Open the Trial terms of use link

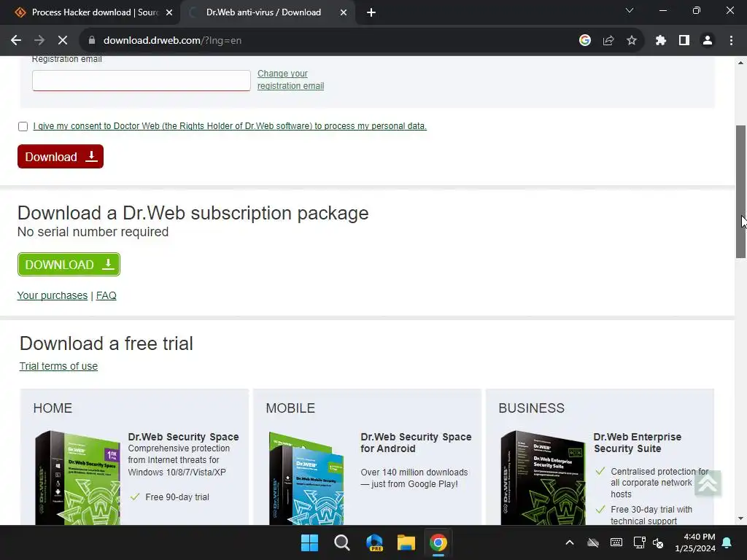click(x=58, y=366)
